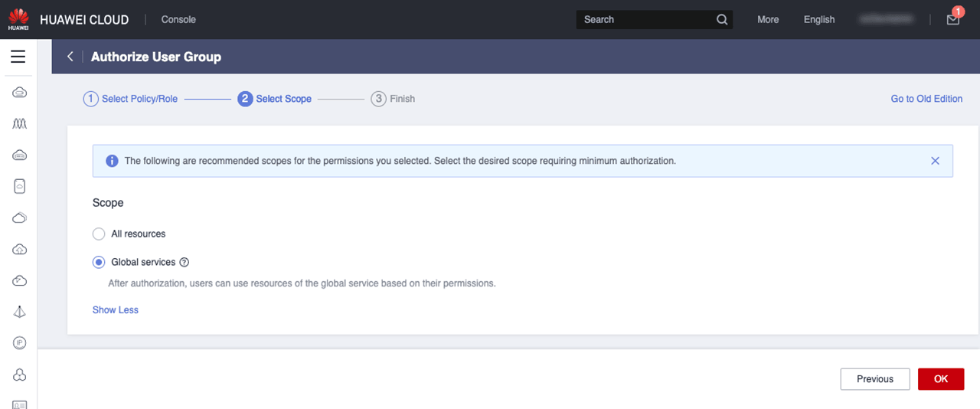Open the English language dropdown
980x409 pixels.
pyautogui.click(x=818, y=20)
